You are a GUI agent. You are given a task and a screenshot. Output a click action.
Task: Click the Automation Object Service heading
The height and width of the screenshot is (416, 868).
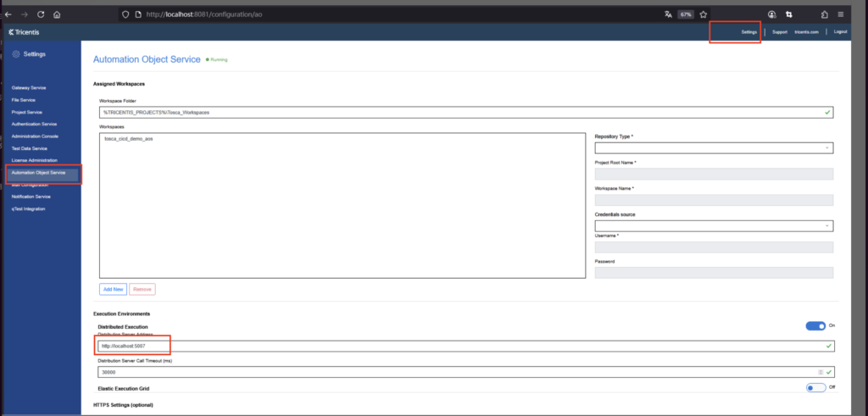(147, 59)
